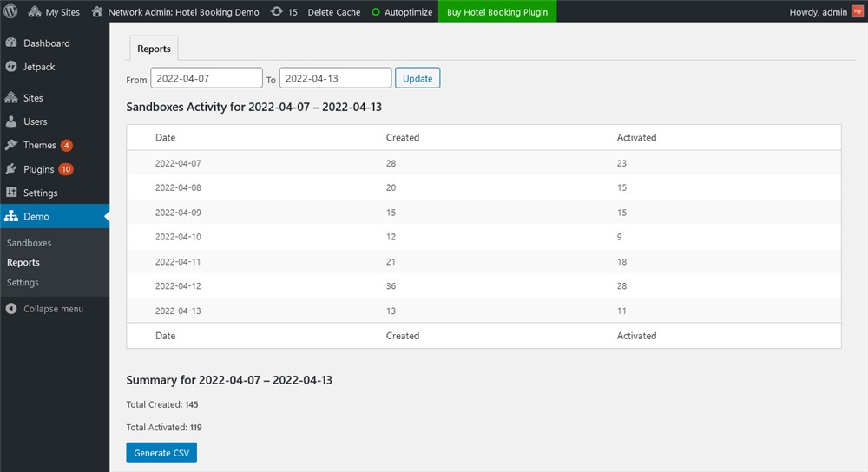Click the Themes brush icon
Viewport: 868px width, 472px height.
11,145
